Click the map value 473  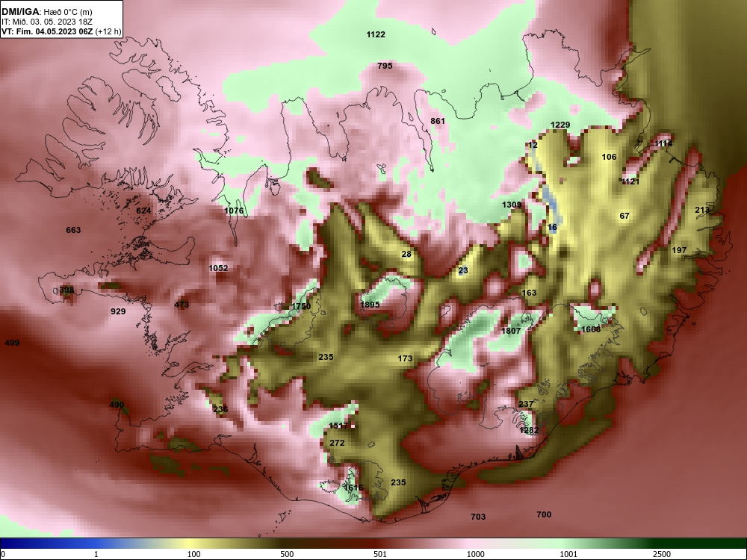(182, 305)
